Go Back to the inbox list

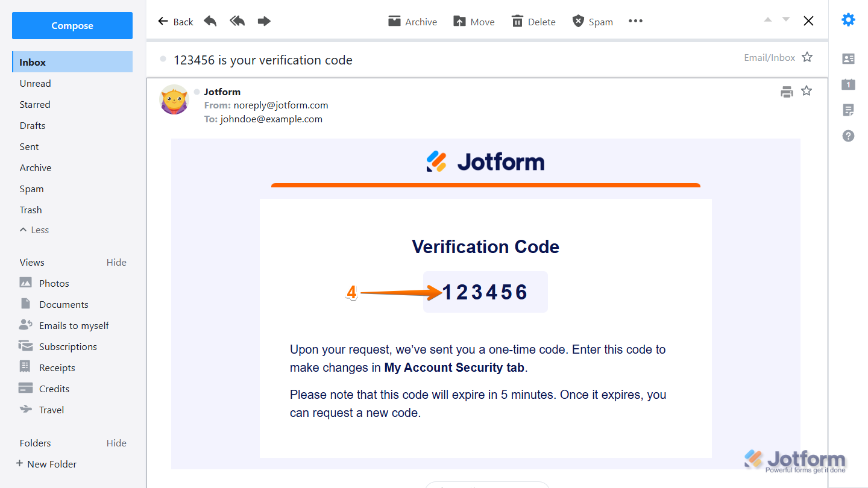[x=175, y=21]
